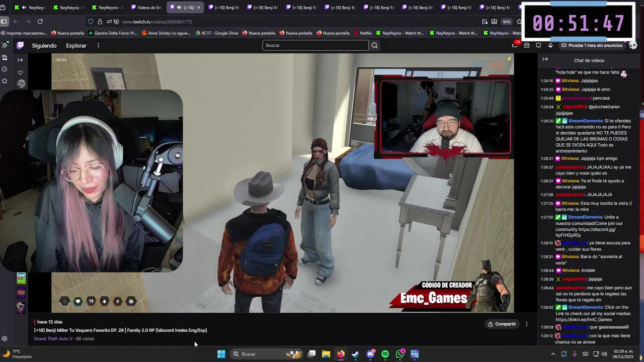Open the KC17 - Google Drive bookmark
Viewport: 644px width, 362px height.
click(216, 33)
